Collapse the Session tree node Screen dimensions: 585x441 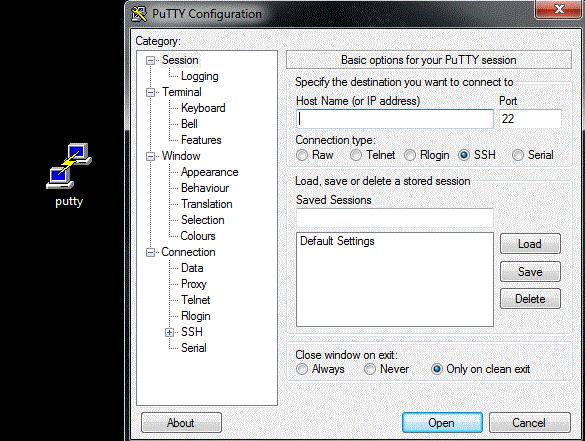coord(150,60)
